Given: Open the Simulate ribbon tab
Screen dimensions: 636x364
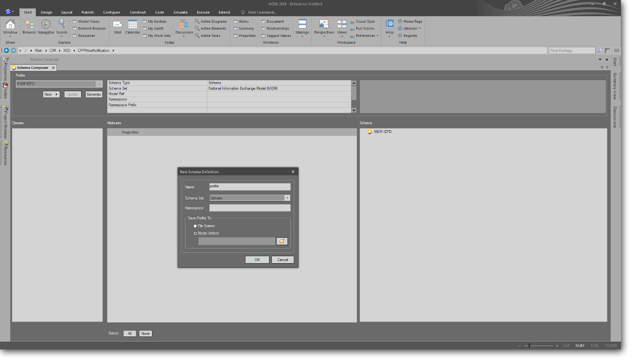Looking at the screenshot, I should click(x=180, y=12).
